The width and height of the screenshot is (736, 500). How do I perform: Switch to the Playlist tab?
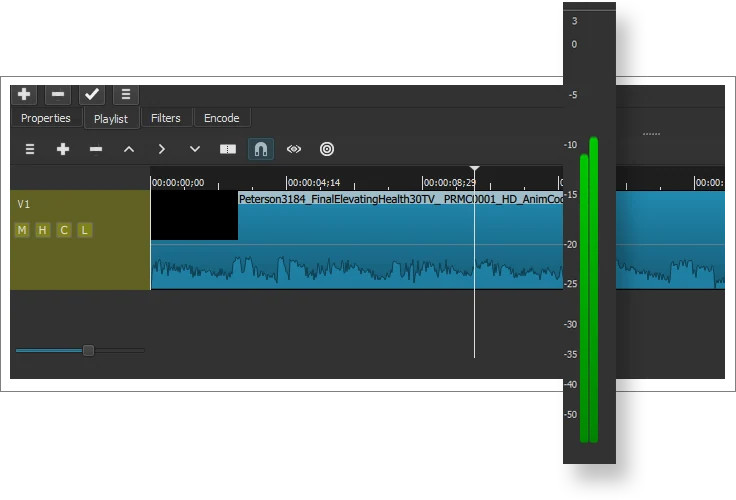111,119
